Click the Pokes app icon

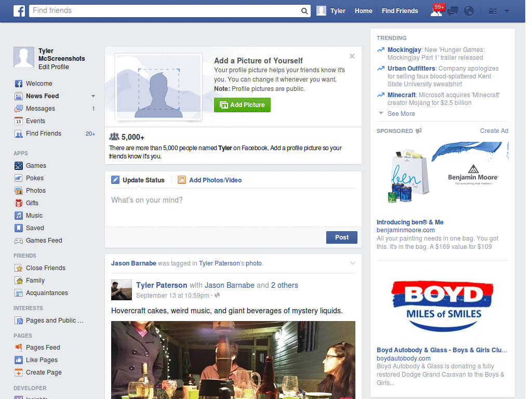click(19, 178)
